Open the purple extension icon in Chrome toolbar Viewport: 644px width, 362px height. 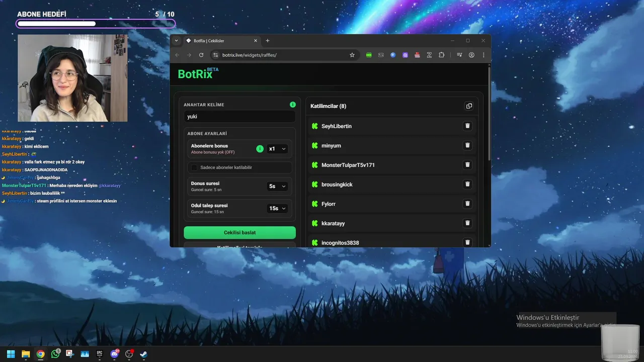pos(405,55)
